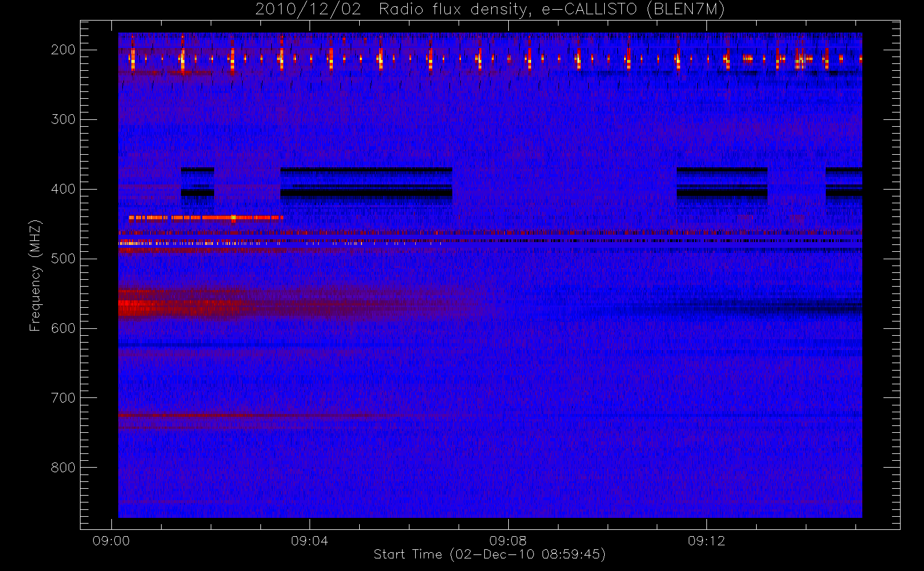Select the 300 frequency tick label

pos(63,119)
